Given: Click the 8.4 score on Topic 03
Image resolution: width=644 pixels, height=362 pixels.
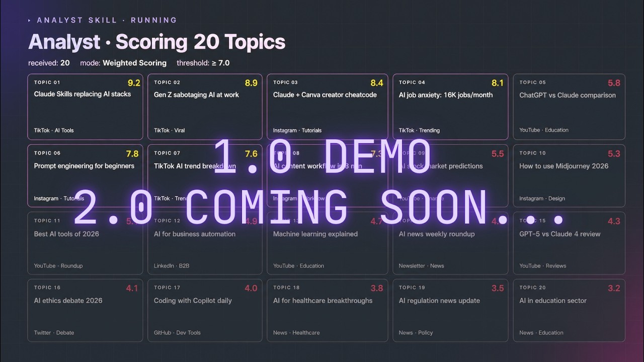Looking at the screenshot, I should coord(377,83).
